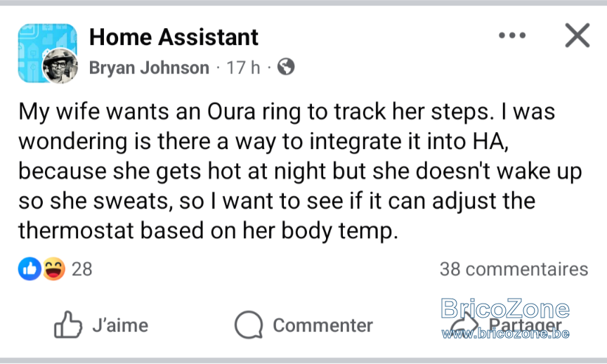View Bryan Johnson's round profile photo
The image size is (607, 364).
(x=60, y=66)
